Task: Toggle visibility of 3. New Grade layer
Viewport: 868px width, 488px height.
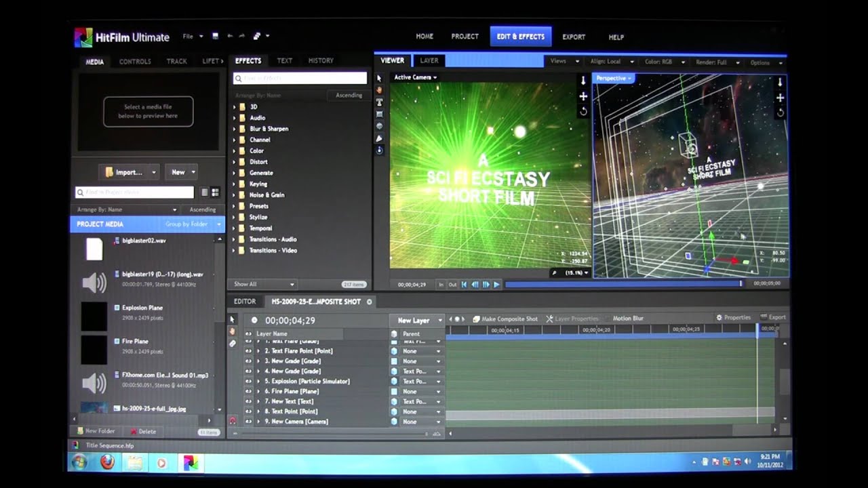Action: point(248,361)
